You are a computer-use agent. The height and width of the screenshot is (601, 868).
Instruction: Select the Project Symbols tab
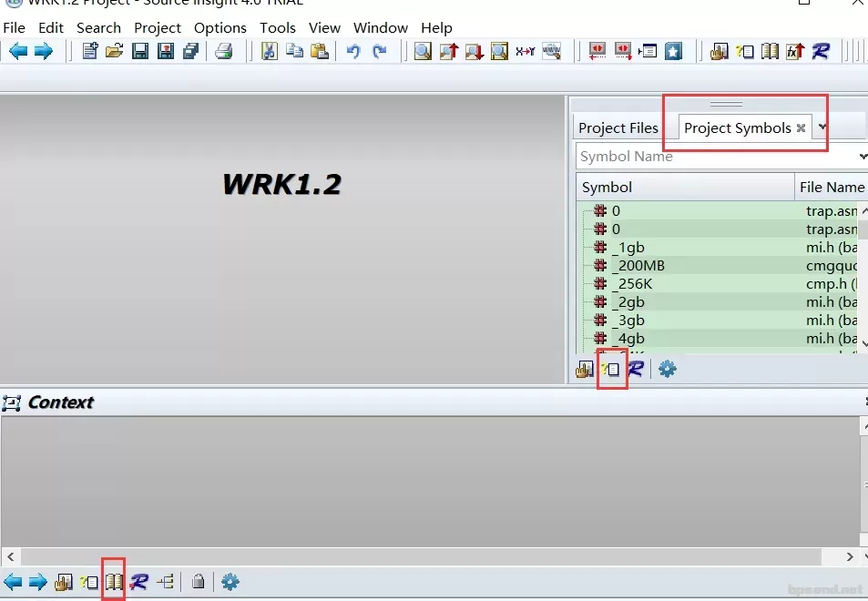tap(738, 127)
